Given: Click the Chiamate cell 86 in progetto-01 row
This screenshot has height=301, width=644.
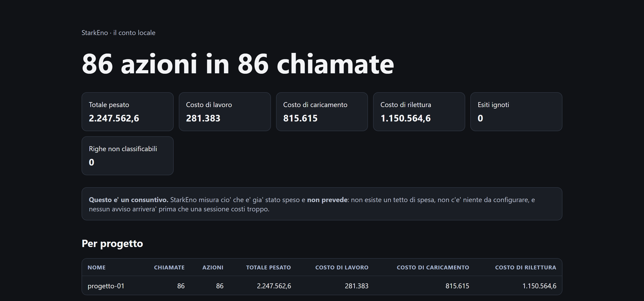Looking at the screenshot, I should tap(181, 286).
